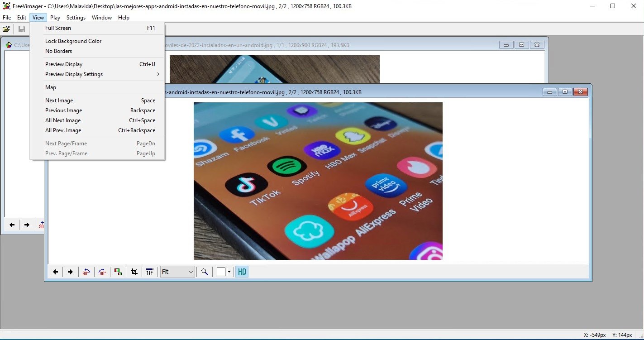
Task: Rotate image 90° counterclockwise in front window
Action: pyautogui.click(x=86, y=272)
